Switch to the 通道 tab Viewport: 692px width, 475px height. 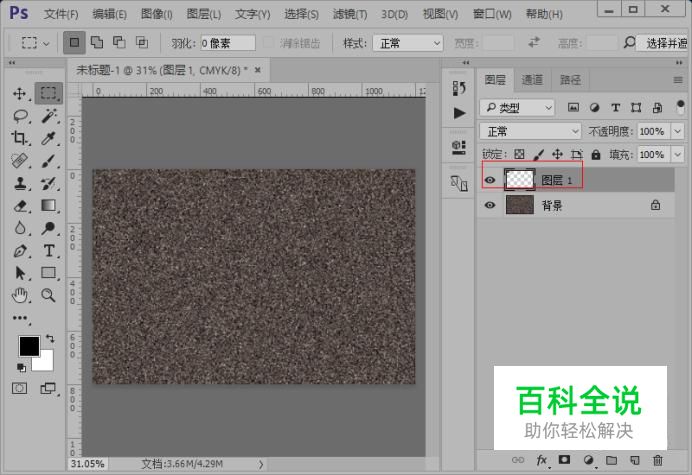pos(532,80)
